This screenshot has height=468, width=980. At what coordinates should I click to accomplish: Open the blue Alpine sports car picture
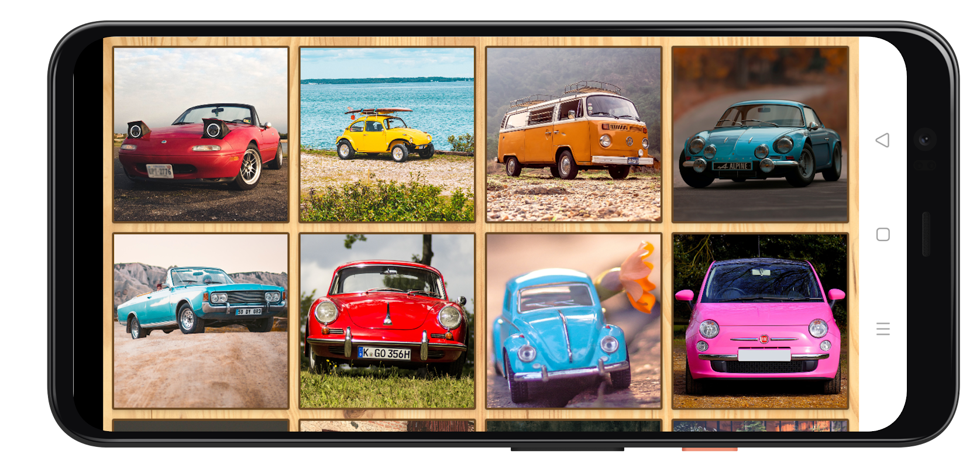(760, 135)
